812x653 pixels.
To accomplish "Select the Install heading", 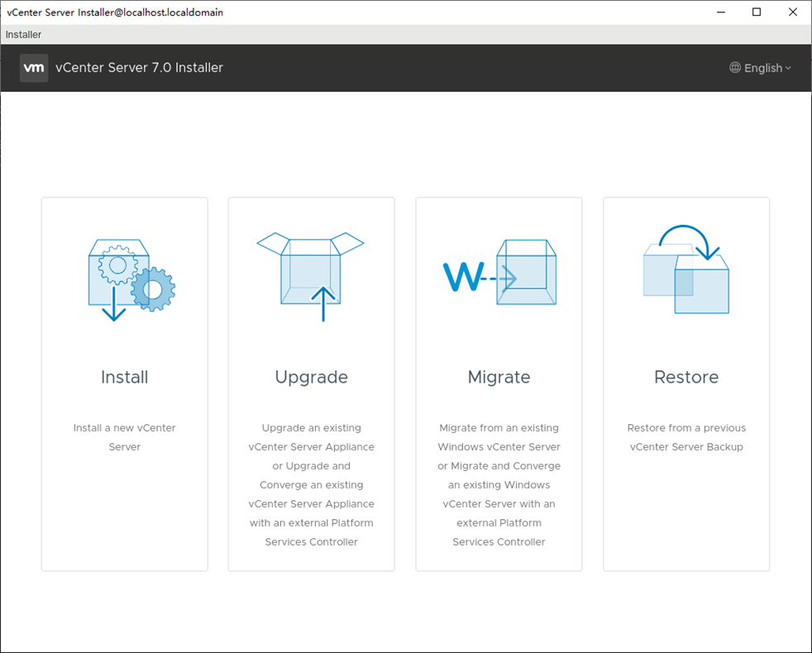I will pyautogui.click(x=124, y=377).
